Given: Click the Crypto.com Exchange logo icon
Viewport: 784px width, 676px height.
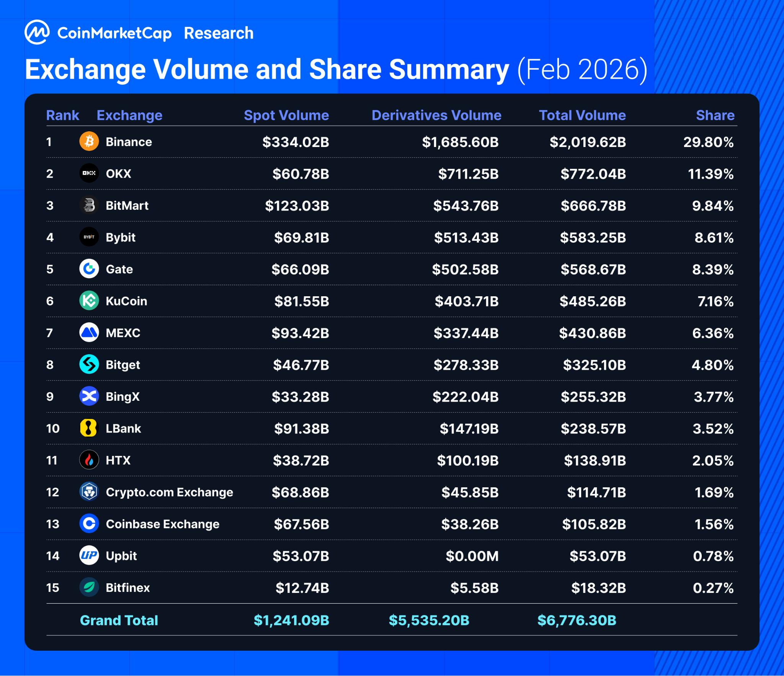Looking at the screenshot, I should [x=89, y=491].
